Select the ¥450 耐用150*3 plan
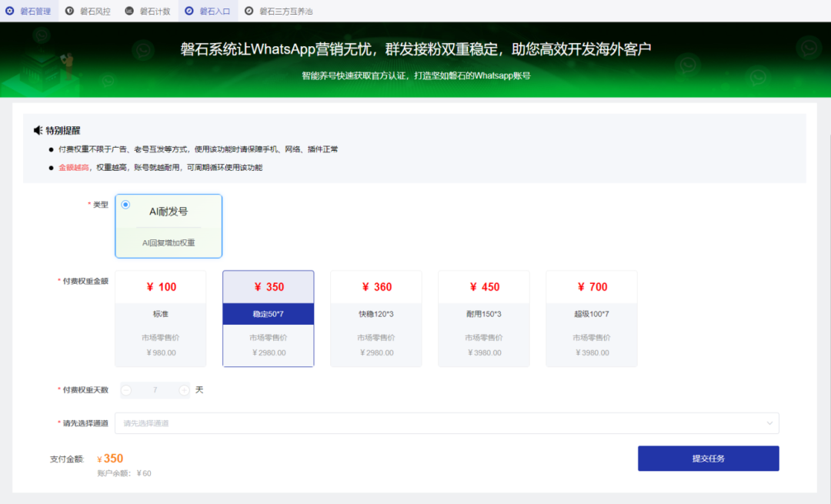This screenshot has height=504, width=831. coord(483,318)
